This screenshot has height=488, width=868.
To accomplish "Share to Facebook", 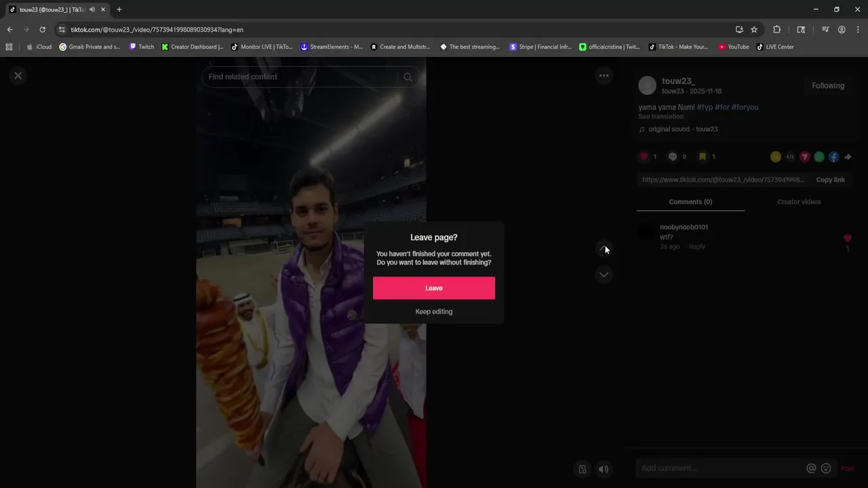I will [x=833, y=157].
